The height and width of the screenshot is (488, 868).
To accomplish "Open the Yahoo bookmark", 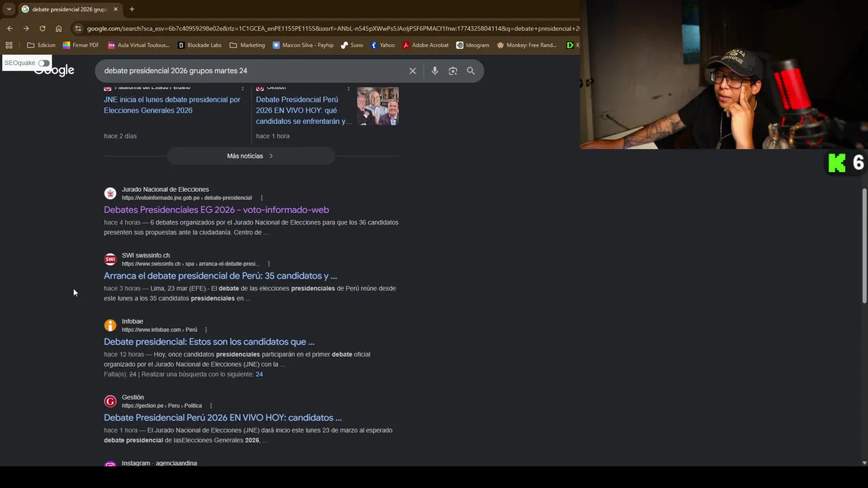I will 382,45.
